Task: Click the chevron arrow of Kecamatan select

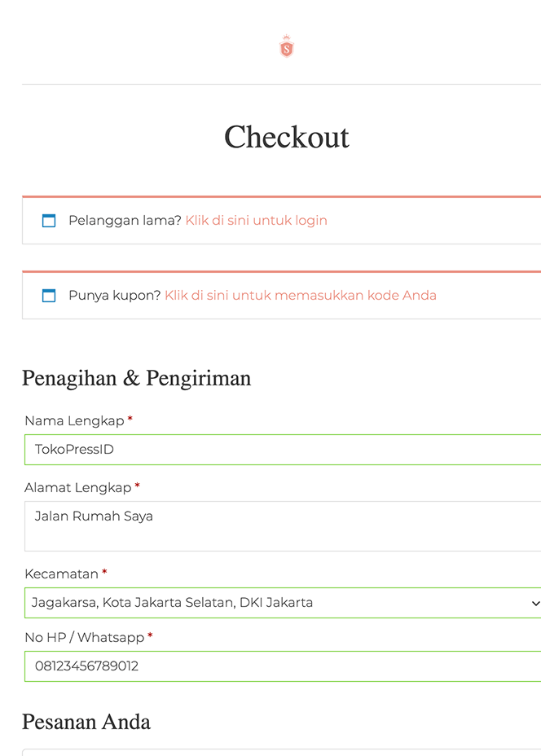Action: [x=535, y=603]
